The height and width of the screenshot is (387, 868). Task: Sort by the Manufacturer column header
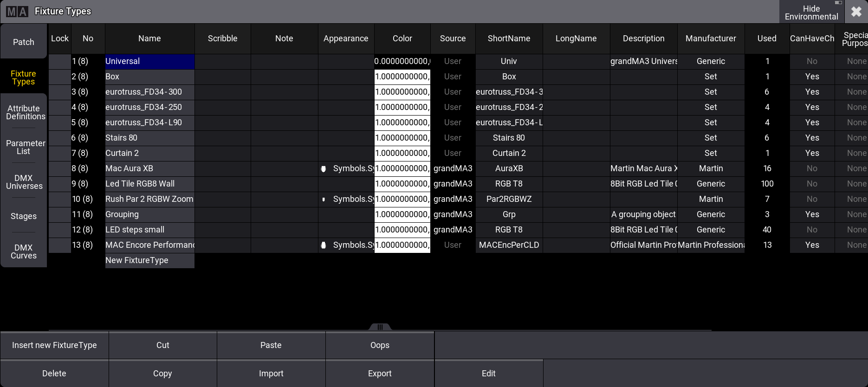pyautogui.click(x=711, y=39)
